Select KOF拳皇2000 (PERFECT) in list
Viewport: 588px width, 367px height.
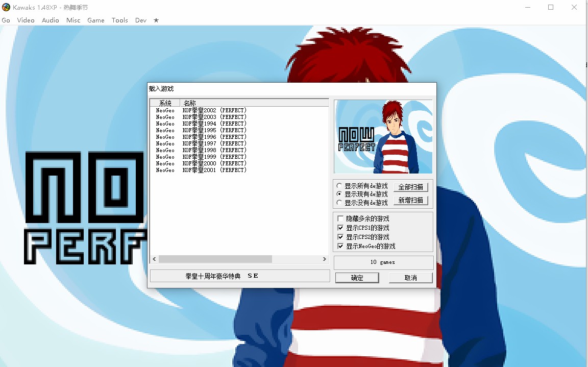(214, 163)
